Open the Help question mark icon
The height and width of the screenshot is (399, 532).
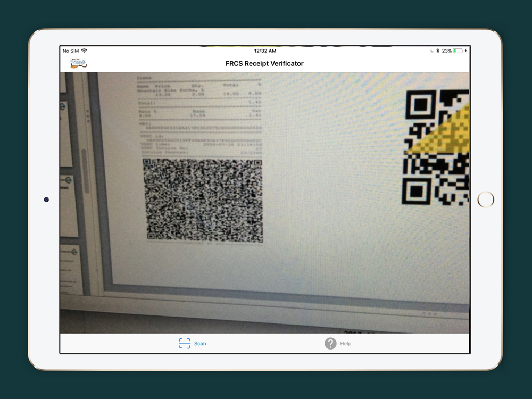point(330,343)
